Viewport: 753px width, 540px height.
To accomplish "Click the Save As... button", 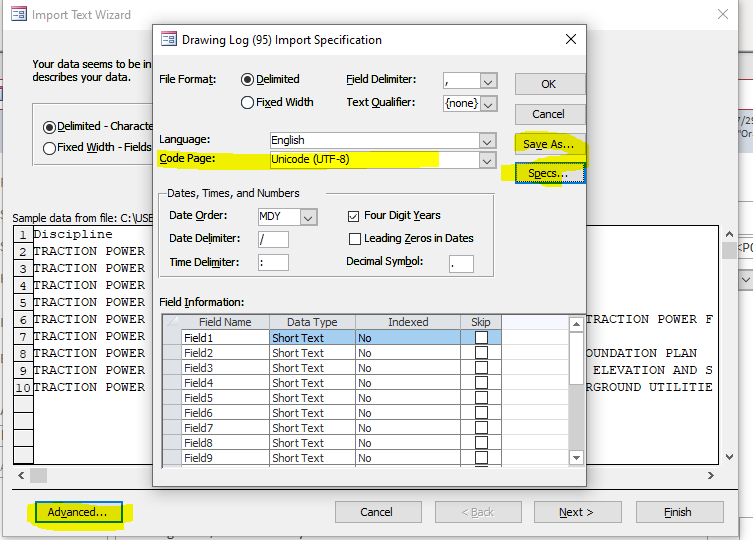I will (550, 144).
